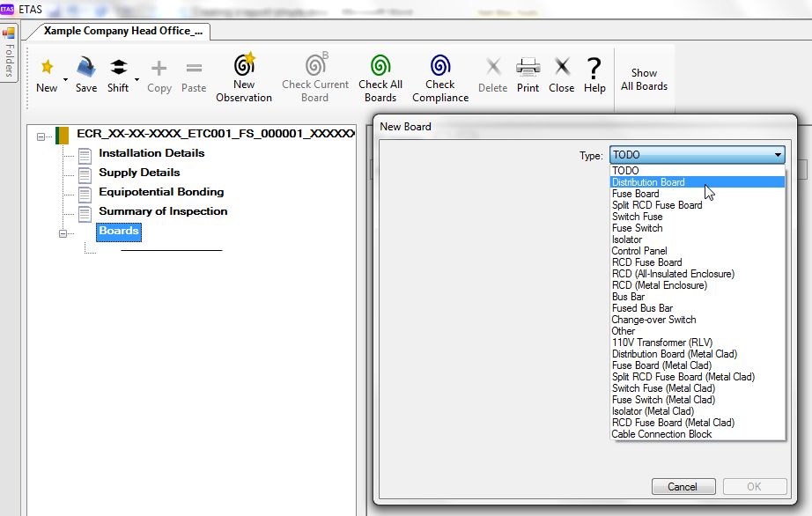Viewport: 812px width, 516px height.
Task: Click the New star icon in toolbar
Action: 48,67
